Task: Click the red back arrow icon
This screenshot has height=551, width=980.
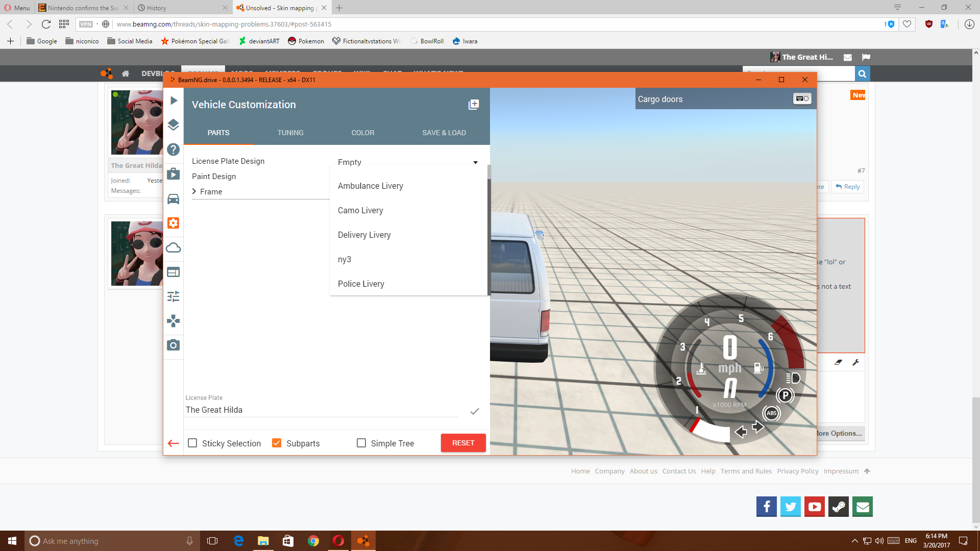Action: coord(174,443)
